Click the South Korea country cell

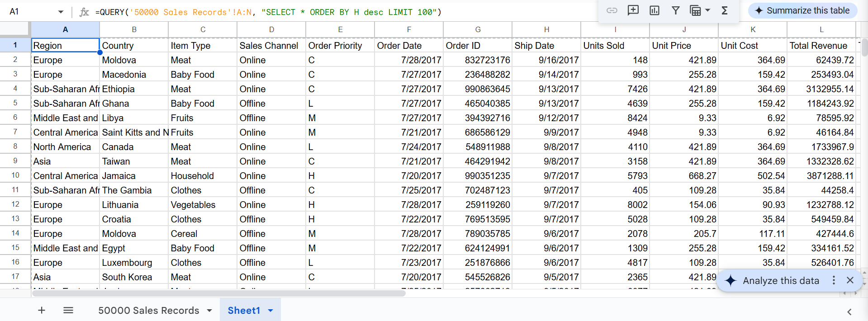click(x=134, y=277)
